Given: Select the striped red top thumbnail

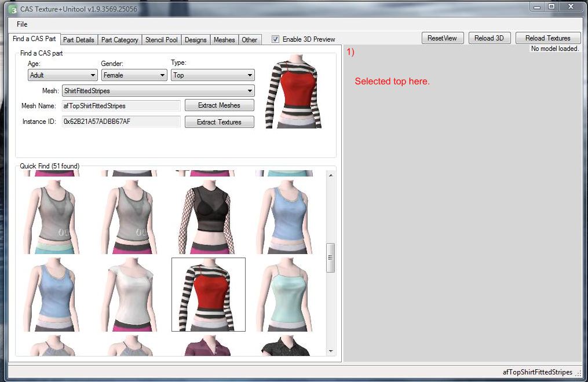Looking at the screenshot, I should pos(208,294).
